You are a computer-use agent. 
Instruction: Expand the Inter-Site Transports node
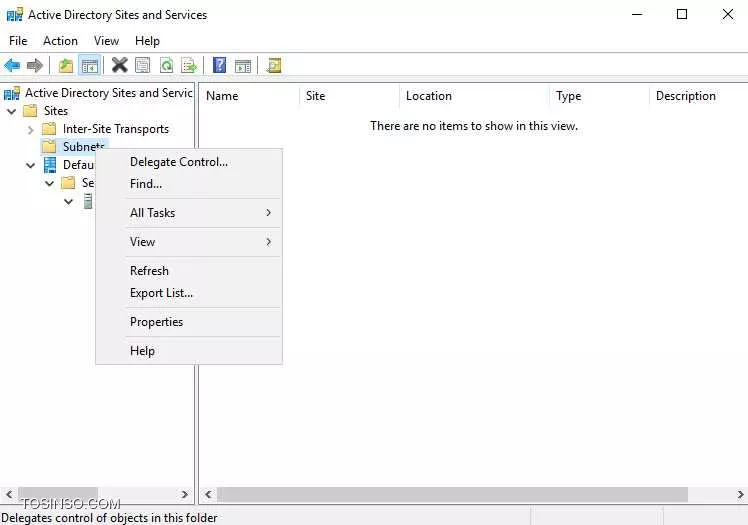(x=31, y=129)
